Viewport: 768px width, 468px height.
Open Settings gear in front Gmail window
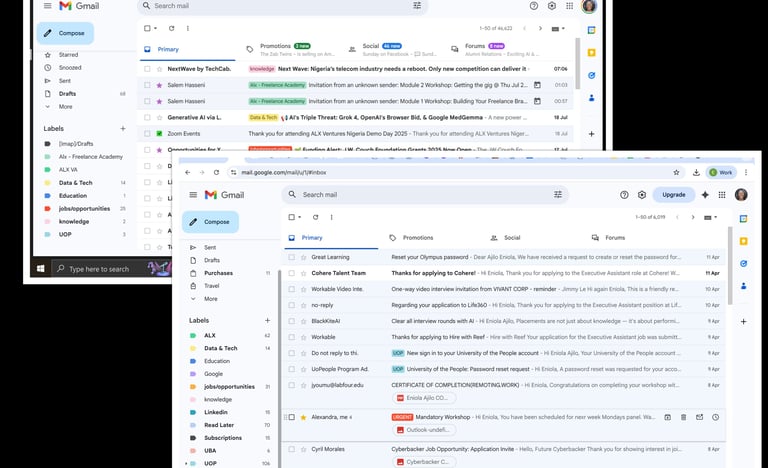click(x=642, y=195)
